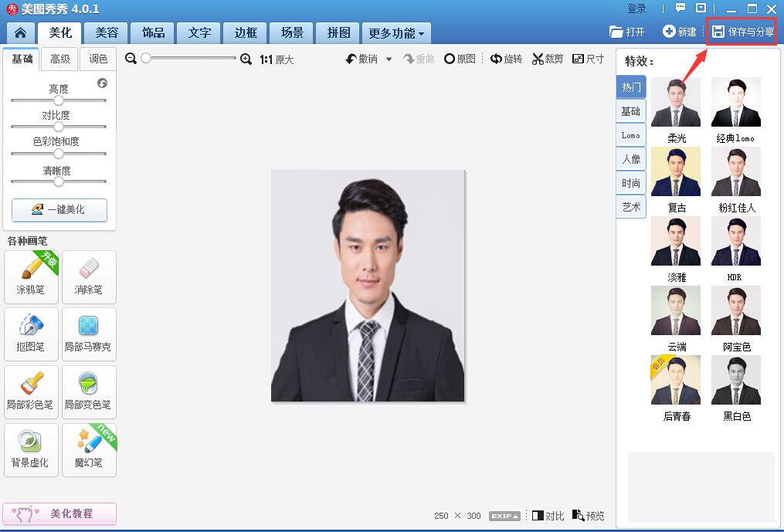This screenshot has height=532, width=784.
Task: Click the 旋转 rotate icon
Action: point(497,59)
